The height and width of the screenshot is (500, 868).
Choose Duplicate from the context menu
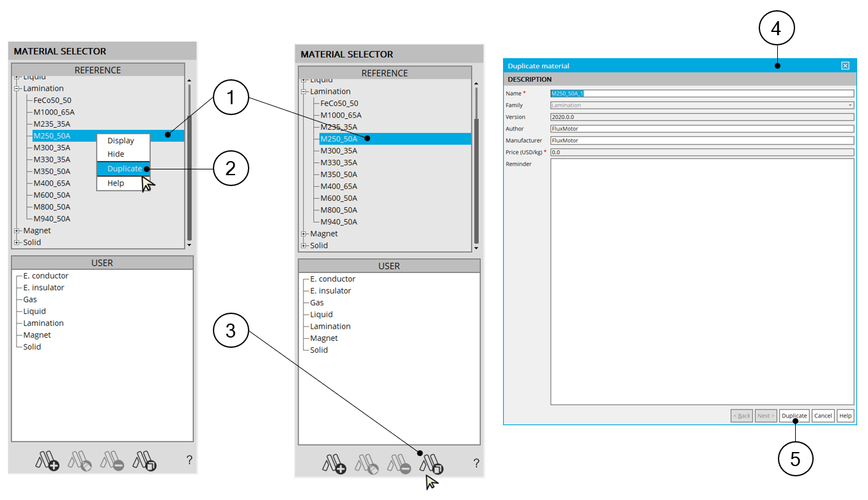tap(125, 169)
